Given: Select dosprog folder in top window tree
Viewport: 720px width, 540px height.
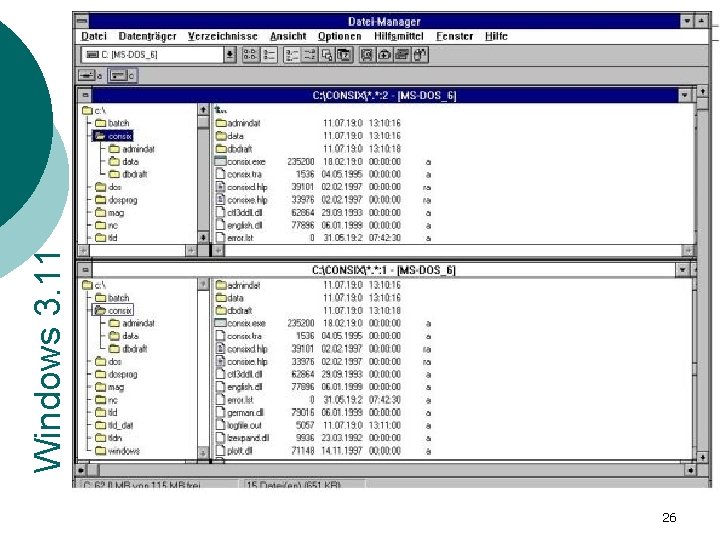Looking at the screenshot, I should [x=116, y=200].
